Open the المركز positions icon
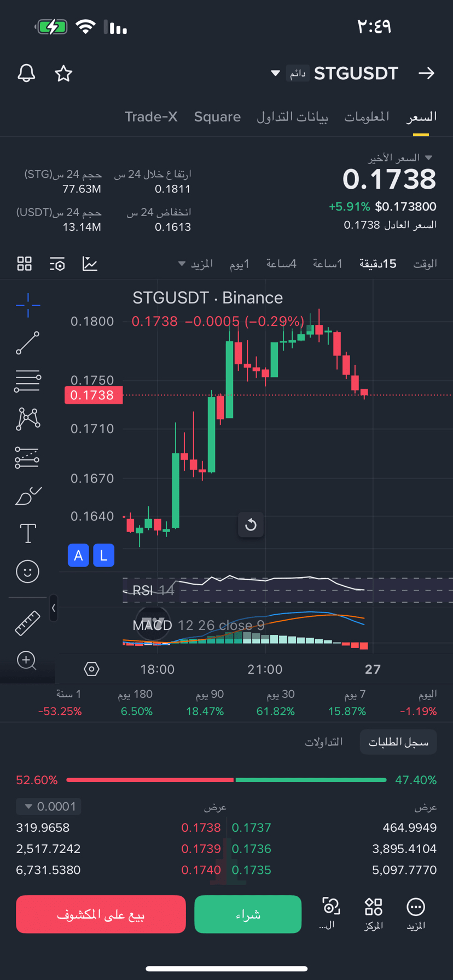Viewport: 453px width, 980px height. point(374,913)
